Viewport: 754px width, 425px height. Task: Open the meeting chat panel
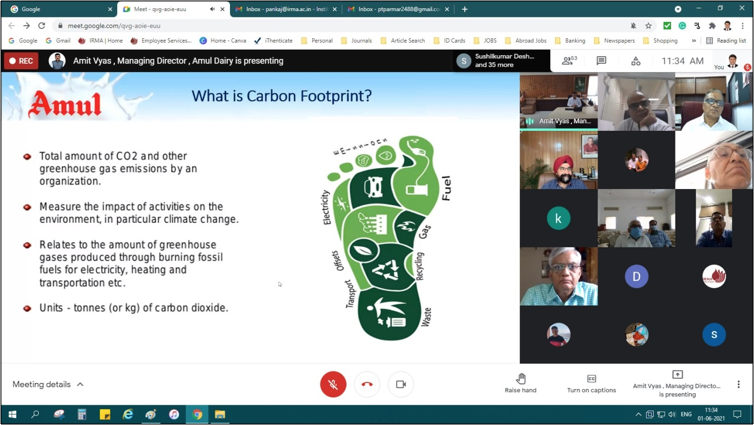601,61
